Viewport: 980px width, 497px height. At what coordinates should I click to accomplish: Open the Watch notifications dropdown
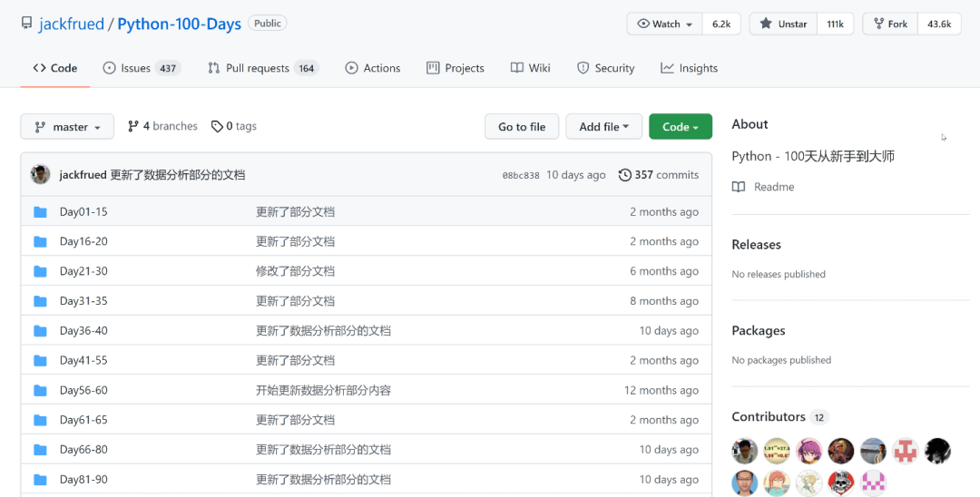(665, 24)
